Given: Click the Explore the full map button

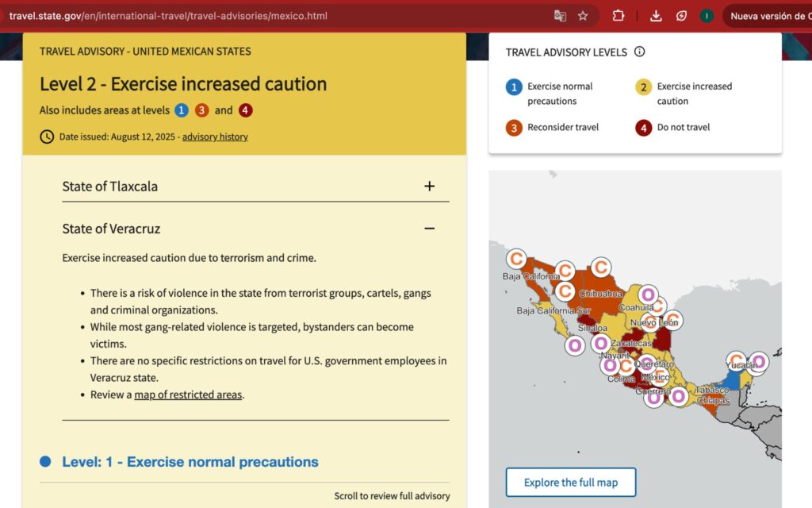Looking at the screenshot, I should [x=570, y=483].
